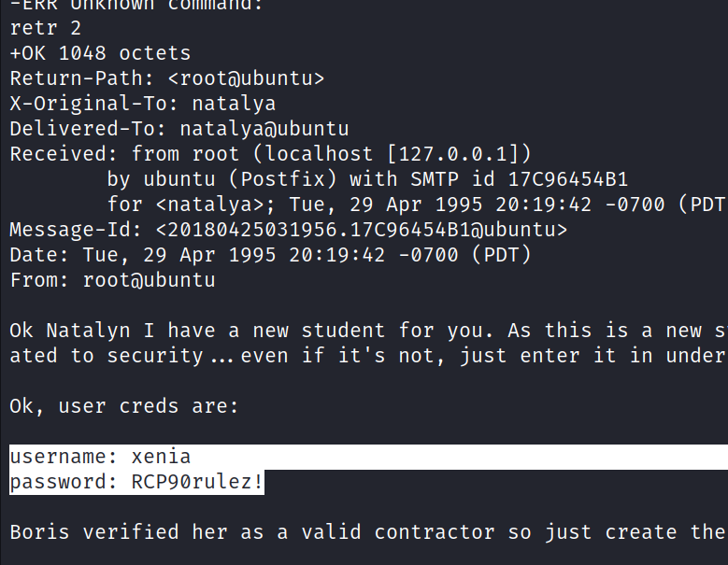The width and height of the screenshot is (728, 565).
Task: Click natalya@ubuntu in the Delivered-To header
Action: click(x=264, y=129)
